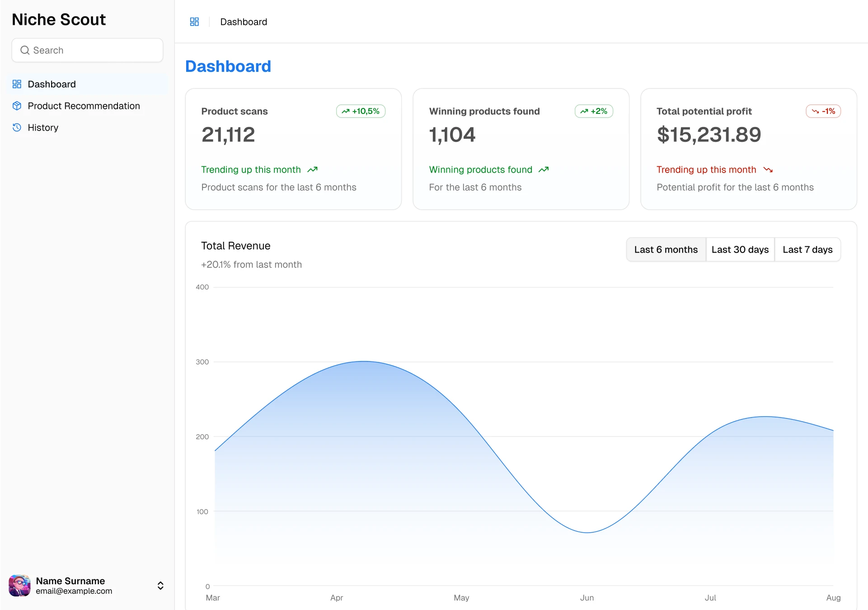Click the user avatar image

19,586
